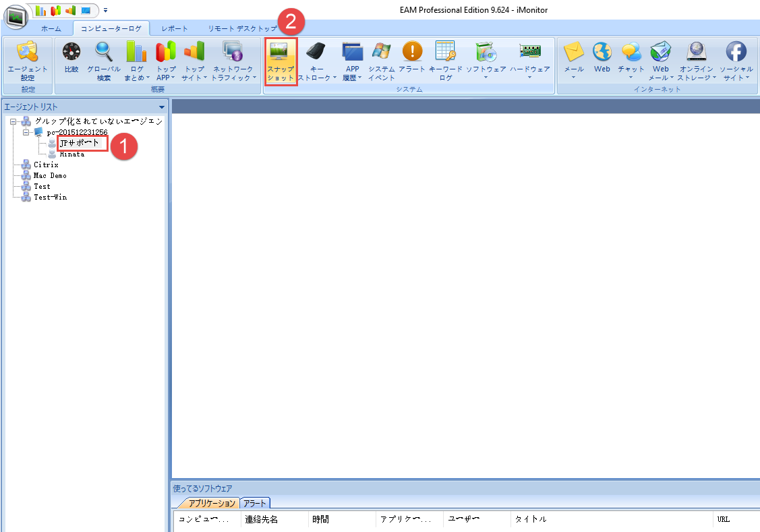Sort by the アプリケー... column header
The width and height of the screenshot is (760, 532).
point(409,519)
